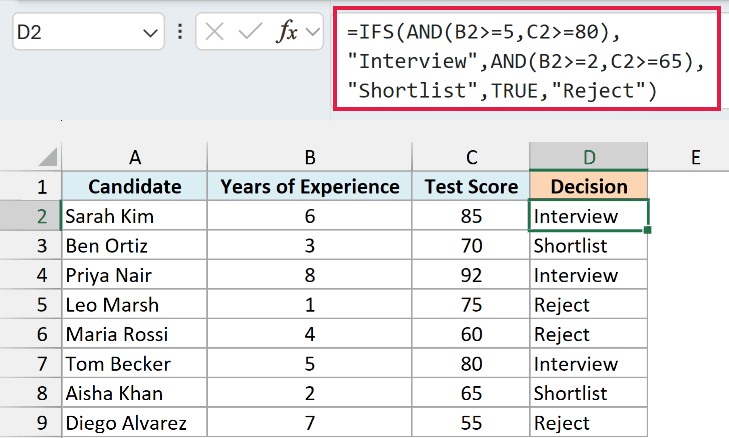Screen dimensions: 729x438
Task: Click the fill handle on cell D2
Action: pyautogui.click(x=648, y=230)
